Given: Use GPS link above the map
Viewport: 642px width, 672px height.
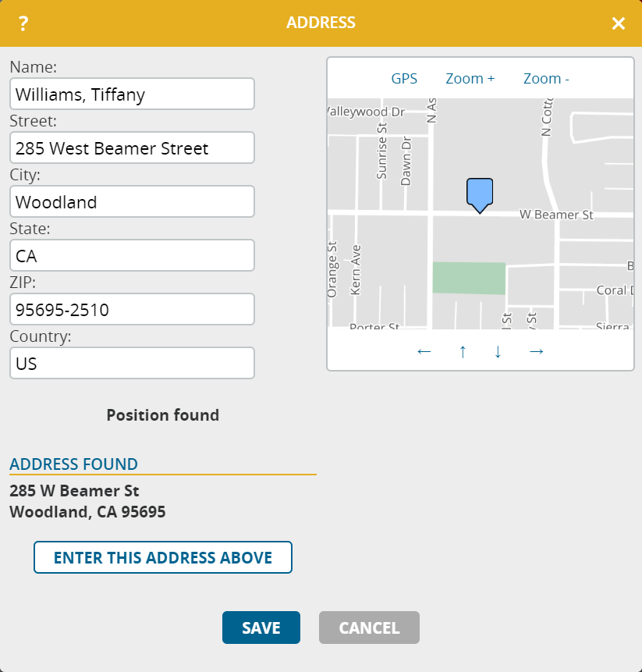Looking at the screenshot, I should (x=404, y=78).
